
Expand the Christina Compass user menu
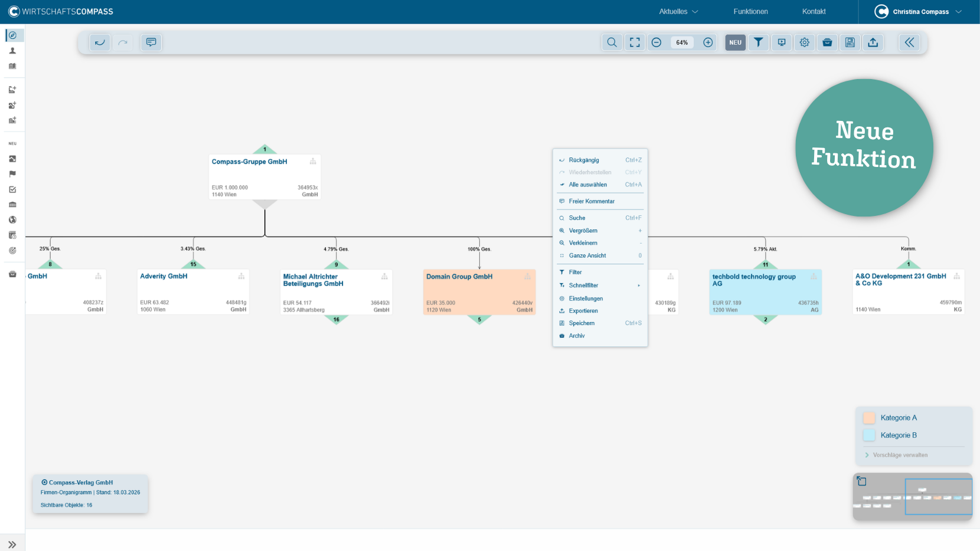919,12
